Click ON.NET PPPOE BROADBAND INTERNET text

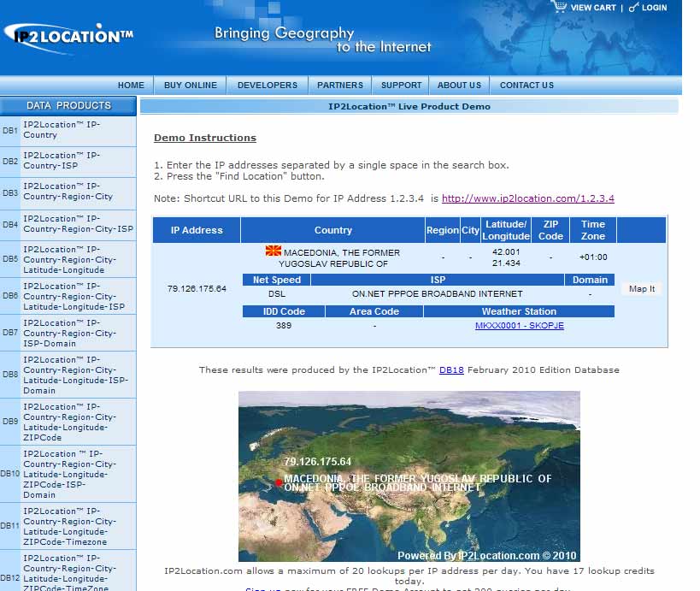point(437,294)
